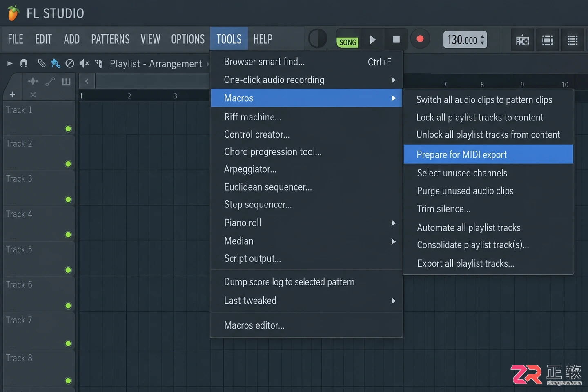Viewport: 588px width, 392px height.
Task: Choose Prepare for MIDI export
Action: [x=488, y=154]
